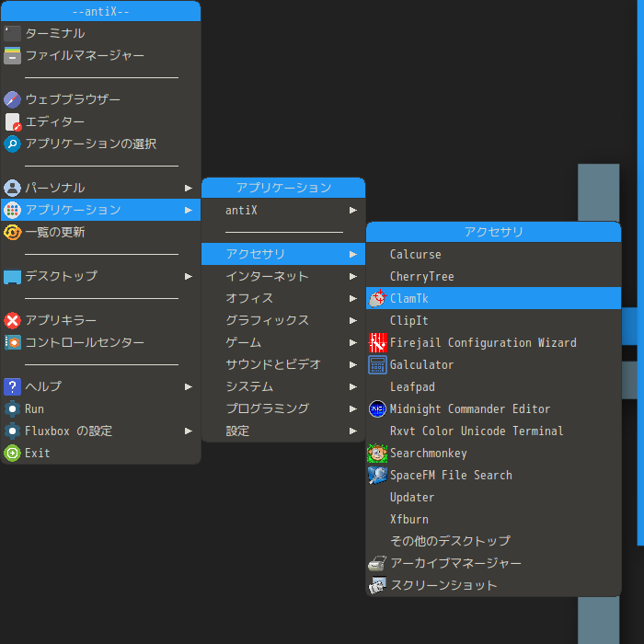Click the gear icon beside Run
The height and width of the screenshot is (644, 644).
click(12, 408)
